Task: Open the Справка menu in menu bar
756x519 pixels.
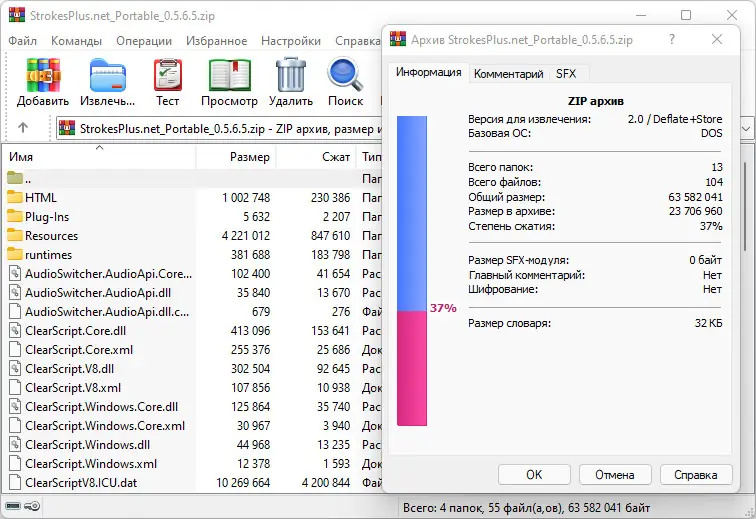Action: point(358,41)
